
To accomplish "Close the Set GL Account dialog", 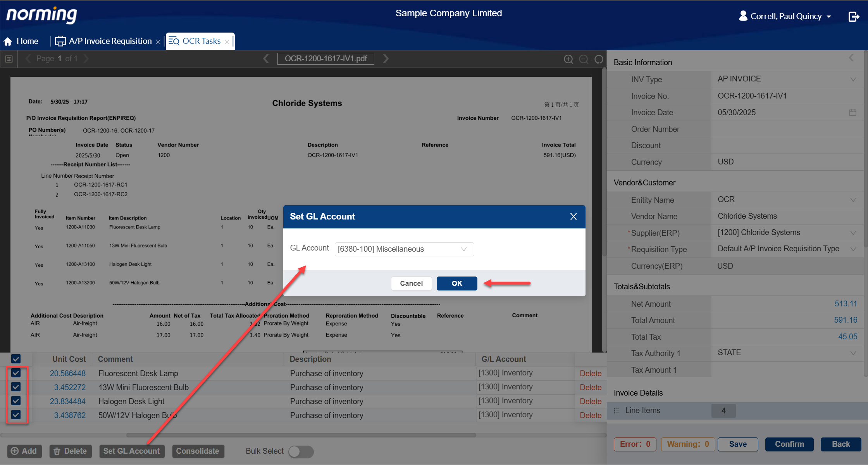I will pyautogui.click(x=573, y=216).
